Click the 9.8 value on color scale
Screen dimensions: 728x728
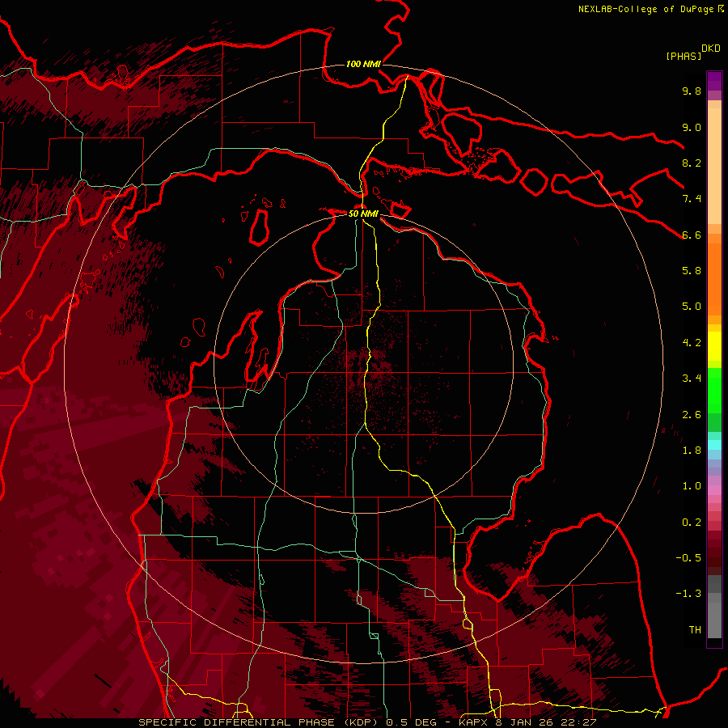(692, 91)
